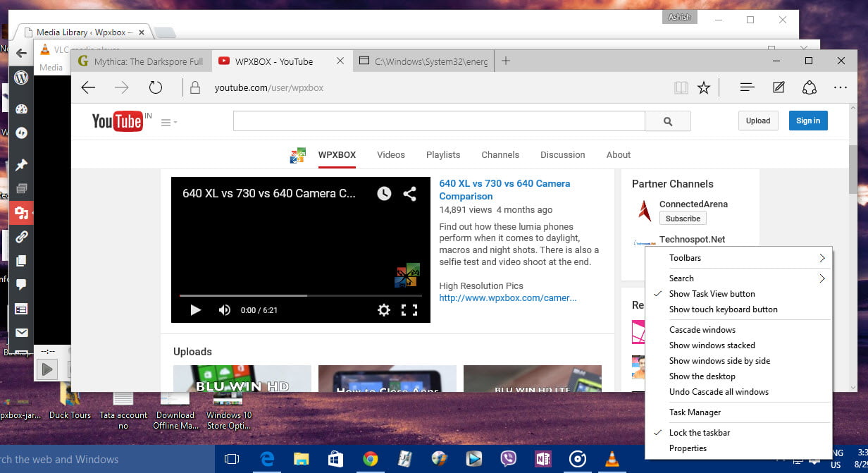Click the video progress bar
Image resolution: width=868 pixels, height=473 pixels.
click(301, 295)
